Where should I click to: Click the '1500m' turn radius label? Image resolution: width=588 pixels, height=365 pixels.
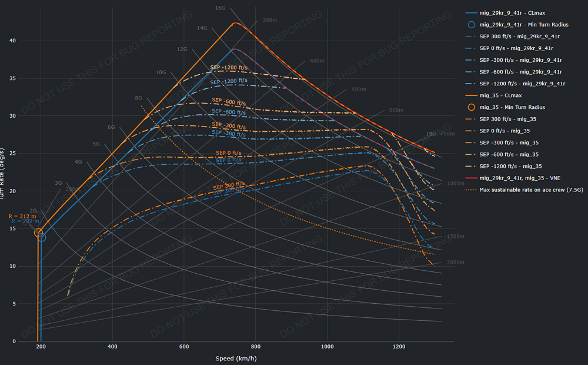click(455, 236)
